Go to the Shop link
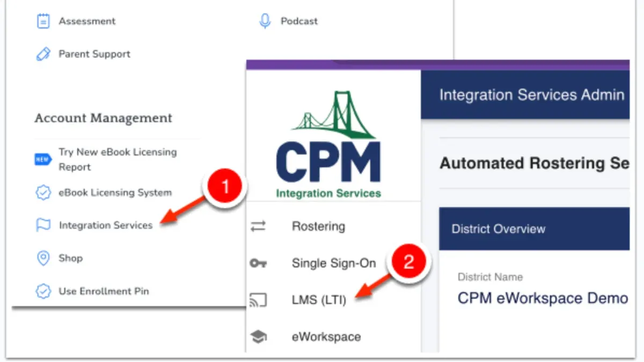The height and width of the screenshot is (362, 644). click(70, 258)
